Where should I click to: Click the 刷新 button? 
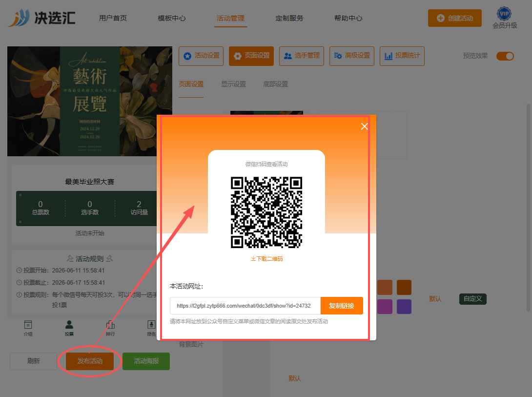[33, 361]
